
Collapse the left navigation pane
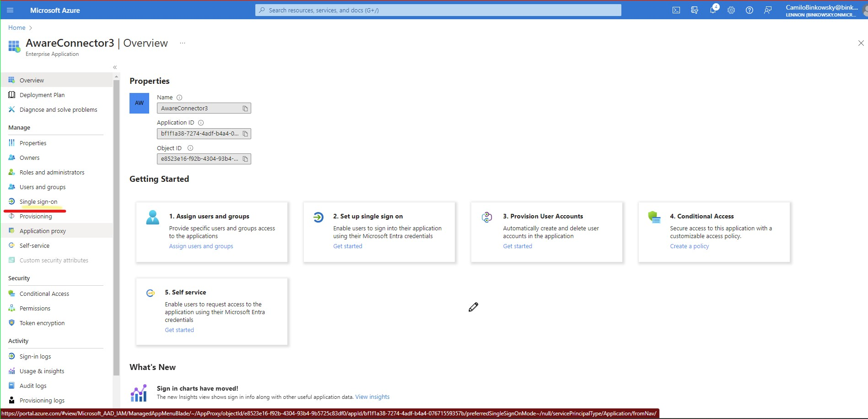click(x=114, y=67)
